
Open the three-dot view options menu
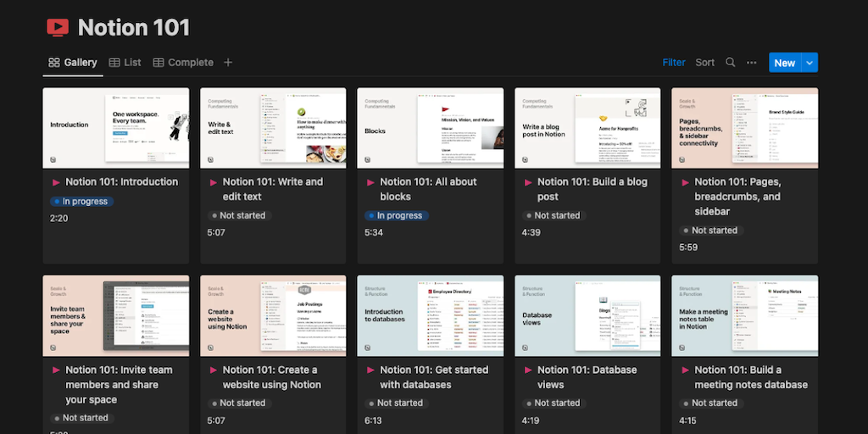tap(751, 63)
